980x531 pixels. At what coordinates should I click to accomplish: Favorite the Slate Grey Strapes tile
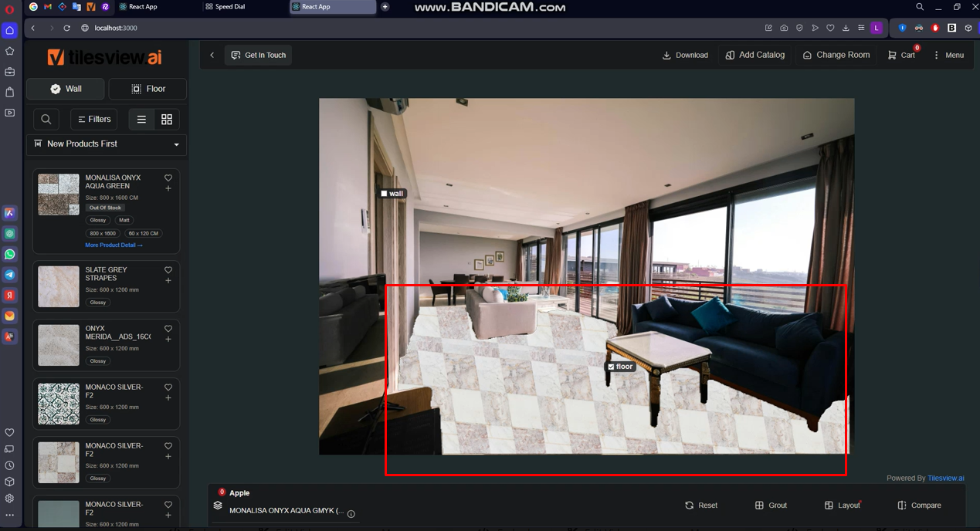point(168,270)
